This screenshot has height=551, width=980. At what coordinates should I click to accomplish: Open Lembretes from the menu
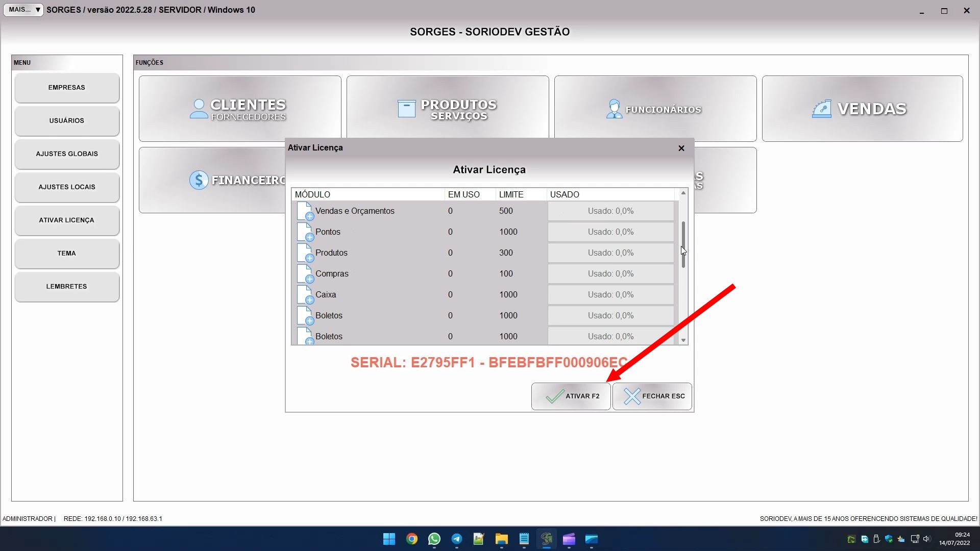click(67, 287)
